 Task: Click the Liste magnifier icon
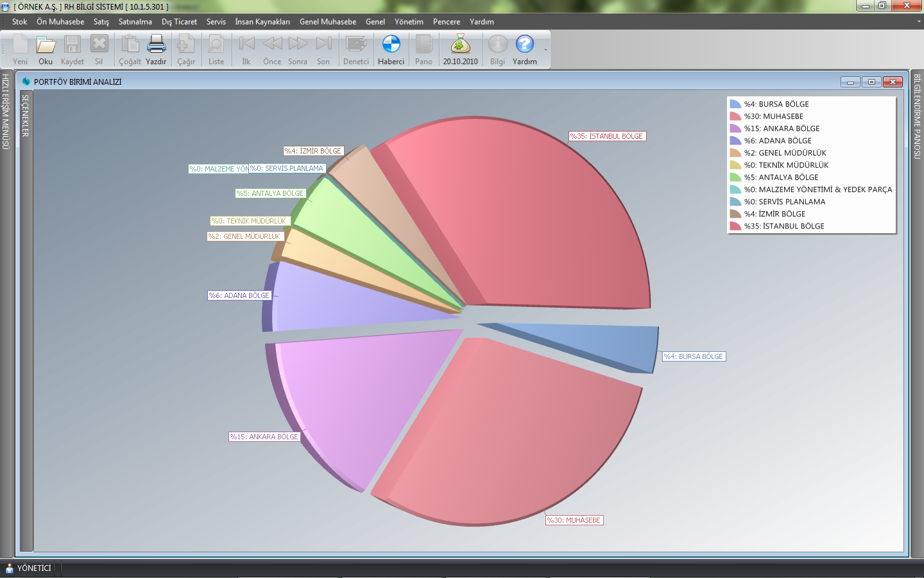(x=216, y=45)
